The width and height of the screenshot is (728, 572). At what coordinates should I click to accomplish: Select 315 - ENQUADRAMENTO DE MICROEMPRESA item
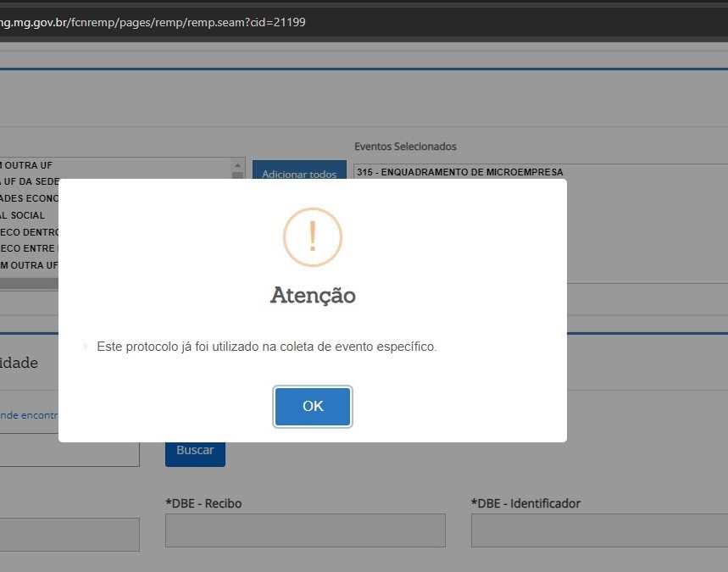[x=459, y=172]
